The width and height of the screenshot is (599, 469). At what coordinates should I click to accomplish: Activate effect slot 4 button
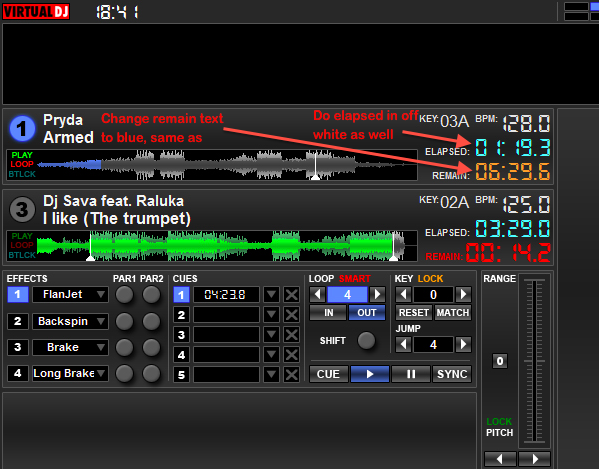[x=18, y=373]
